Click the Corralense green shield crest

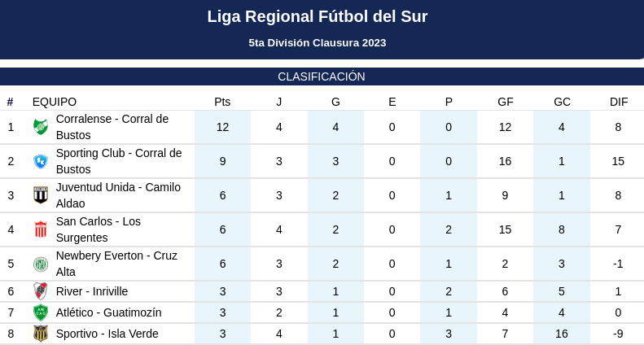click(x=41, y=127)
